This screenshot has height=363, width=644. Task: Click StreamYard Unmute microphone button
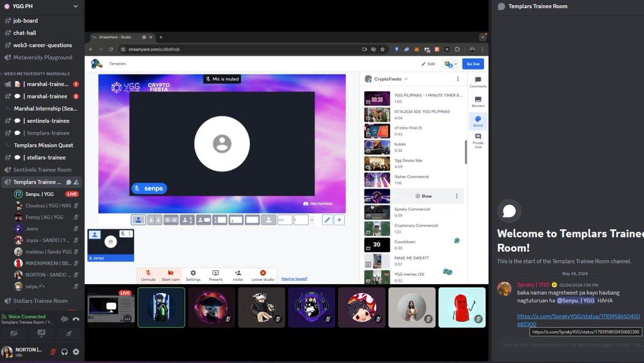pyautogui.click(x=148, y=275)
